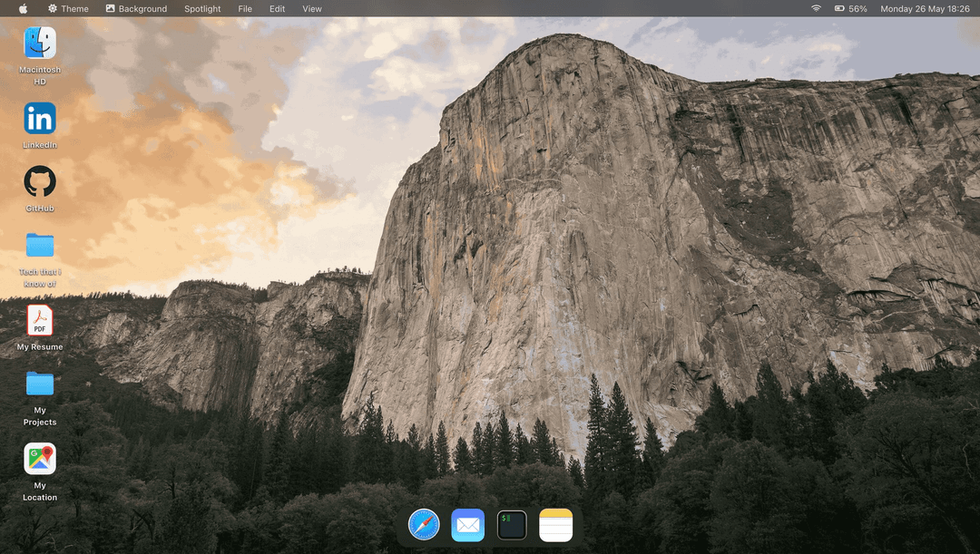
Task: Open the File menu
Action: click(245, 8)
